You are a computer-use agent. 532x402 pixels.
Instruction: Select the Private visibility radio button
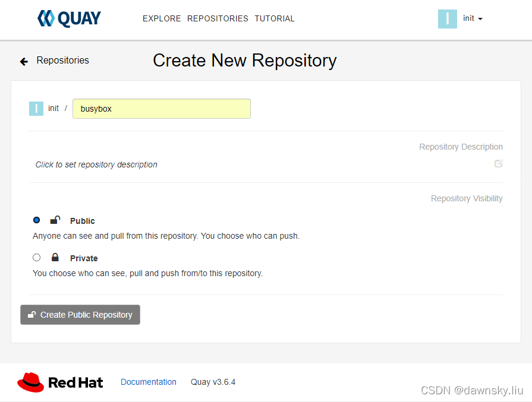(x=36, y=257)
